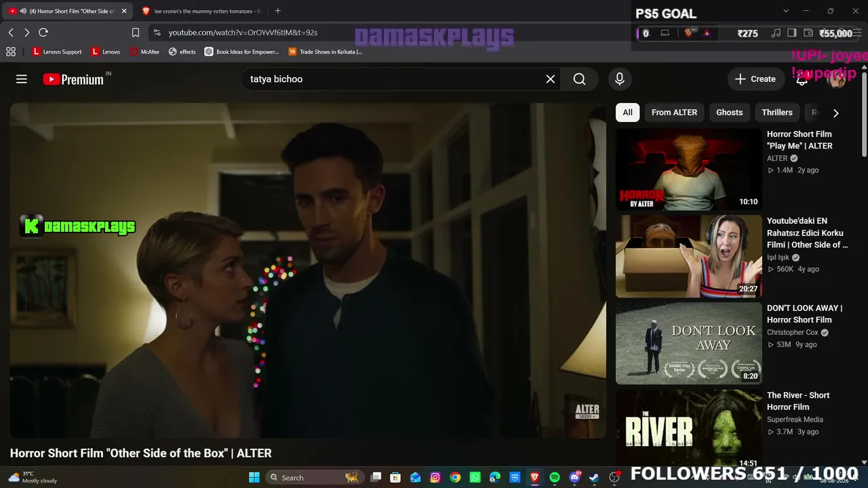Screen dimensions: 868x488
Task: Open site settings icon beside the URL
Action: point(157,33)
